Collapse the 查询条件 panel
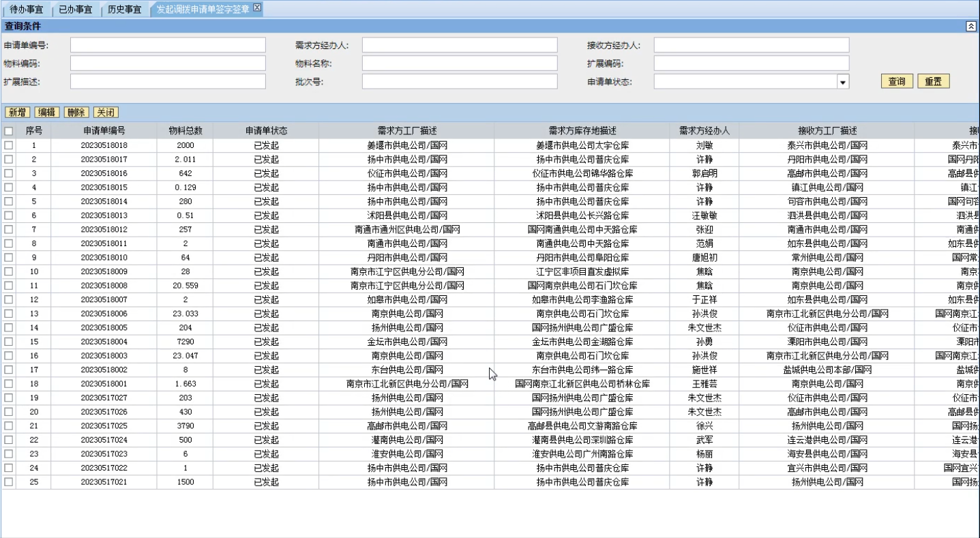980x538 pixels. [971, 26]
